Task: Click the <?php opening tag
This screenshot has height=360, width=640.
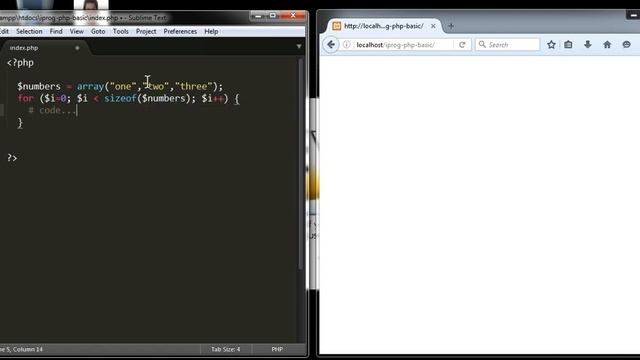Action: (20, 63)
